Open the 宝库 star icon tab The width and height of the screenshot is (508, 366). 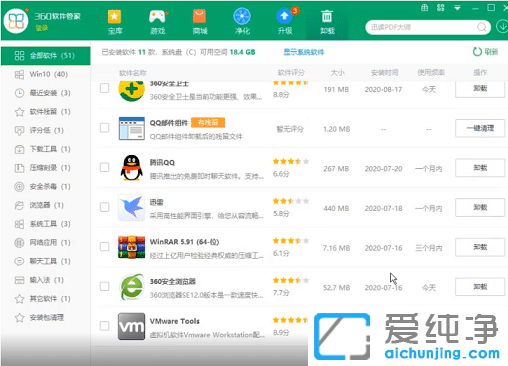pos(114,22)
